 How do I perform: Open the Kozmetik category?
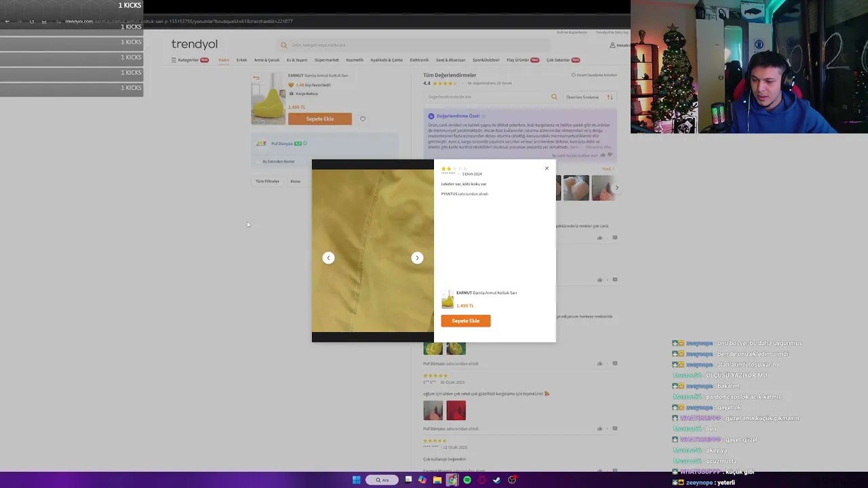(x=355, y=60)
